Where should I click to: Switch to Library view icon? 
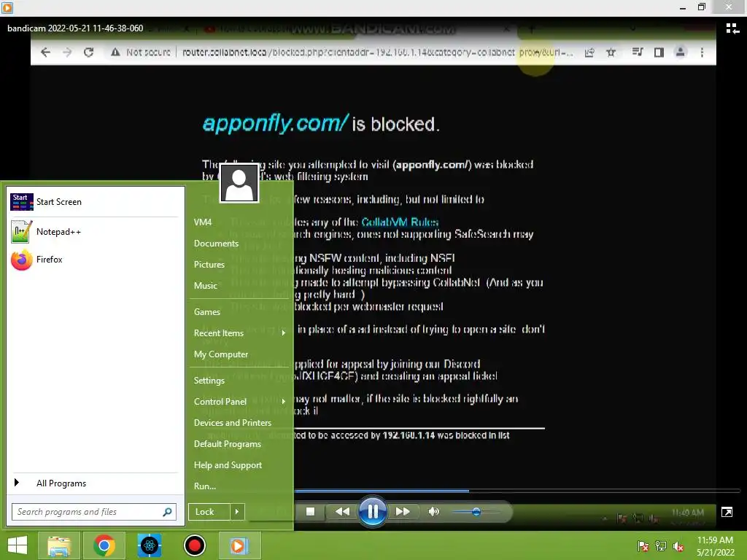click(x=732, y=28)
